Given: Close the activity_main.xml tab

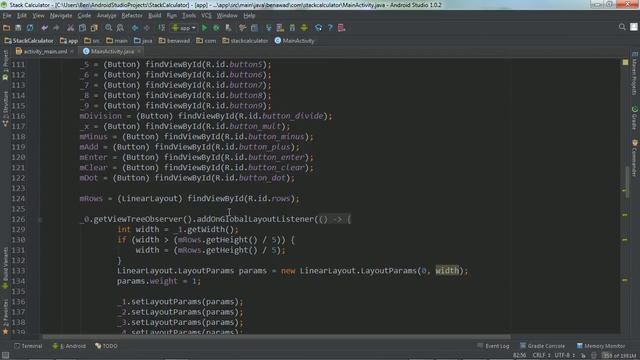Looking at the screenshot, I should pos(72,51).
